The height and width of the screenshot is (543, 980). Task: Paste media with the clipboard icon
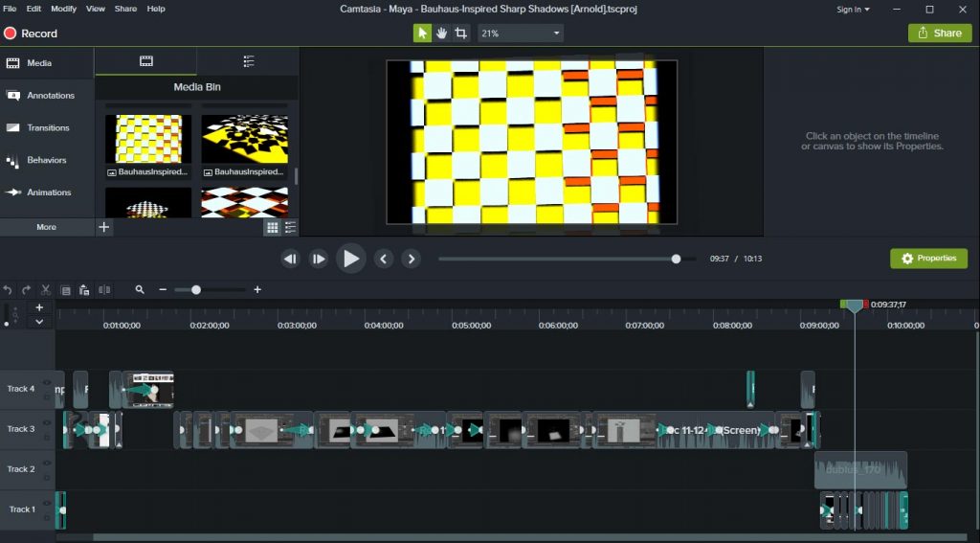coord(84,289)
